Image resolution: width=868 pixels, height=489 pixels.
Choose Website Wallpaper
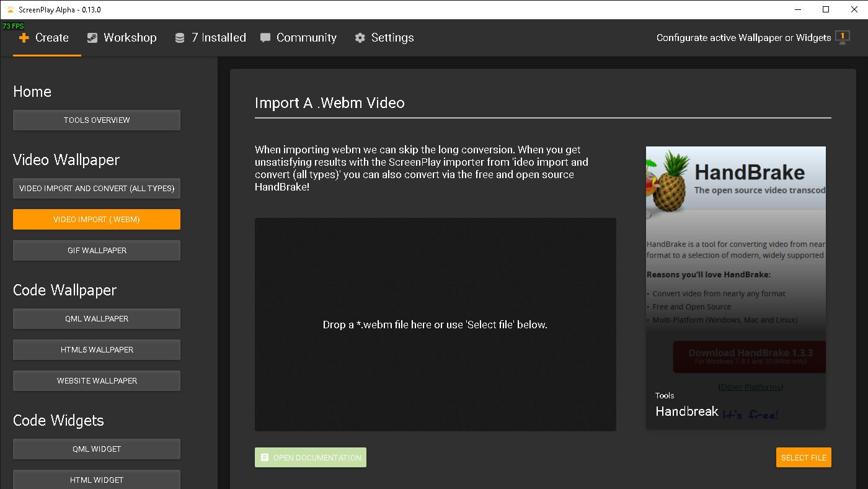point(97,381)
